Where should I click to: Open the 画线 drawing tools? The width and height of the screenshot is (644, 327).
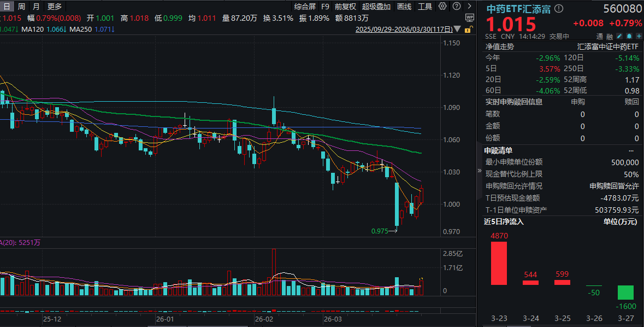(404, 7)
